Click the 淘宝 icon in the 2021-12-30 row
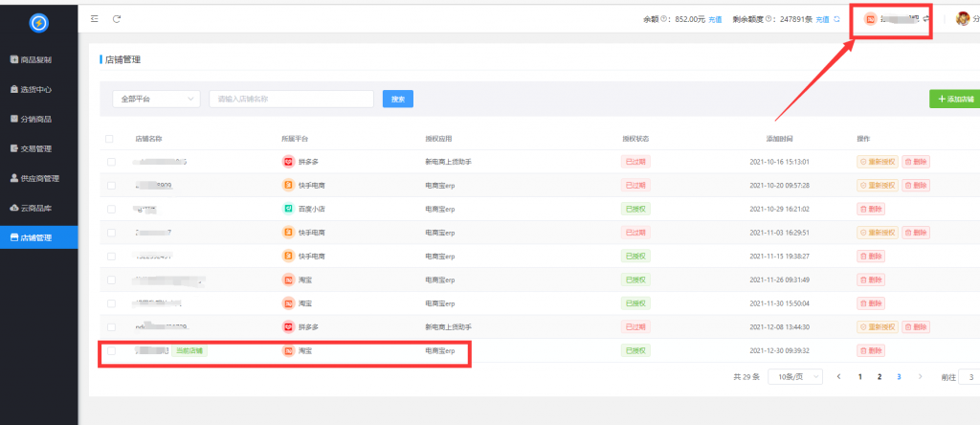The height and width of the screenshot is (425, 980). pyautogui.click(x=288, y=350)
